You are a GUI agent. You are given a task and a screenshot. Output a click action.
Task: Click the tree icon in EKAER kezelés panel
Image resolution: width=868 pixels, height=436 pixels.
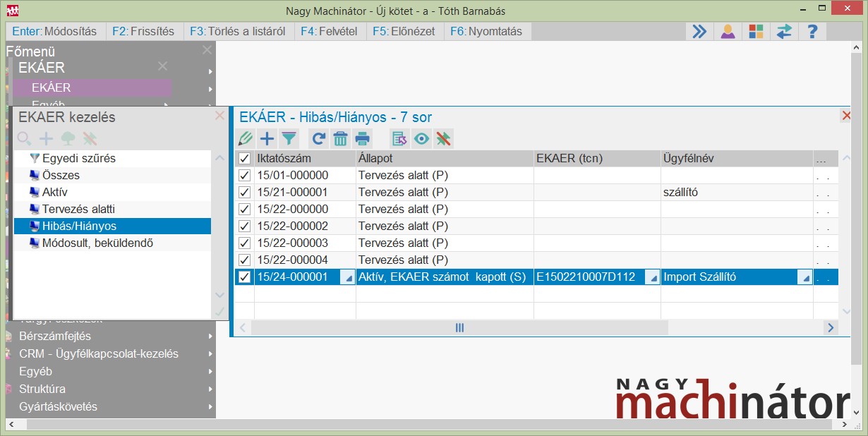[68, 138]
